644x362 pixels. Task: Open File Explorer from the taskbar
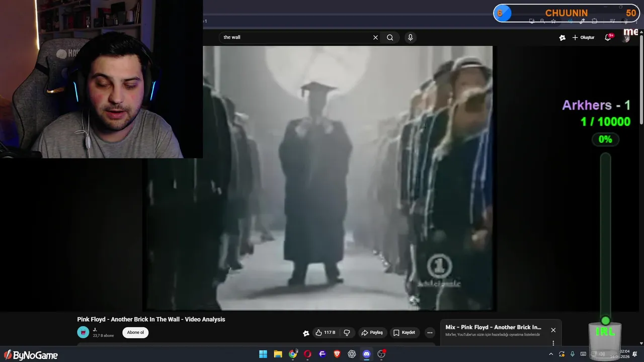coord(278,354)
